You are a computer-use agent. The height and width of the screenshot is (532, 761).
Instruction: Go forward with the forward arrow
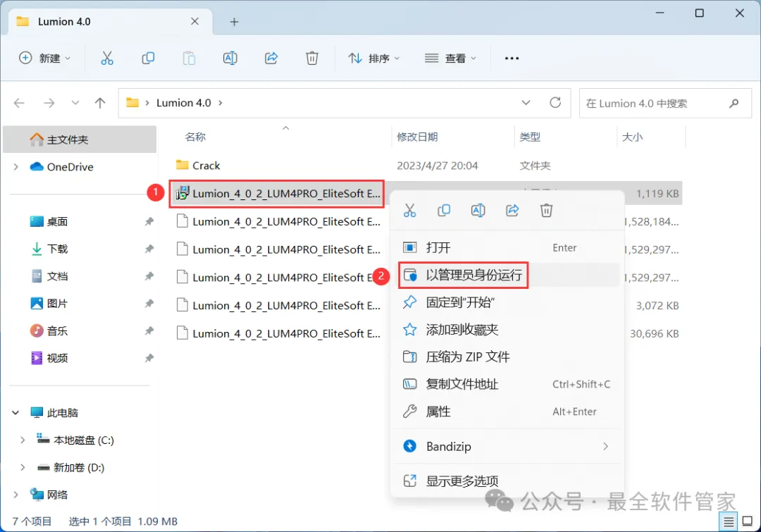(49, 103)
